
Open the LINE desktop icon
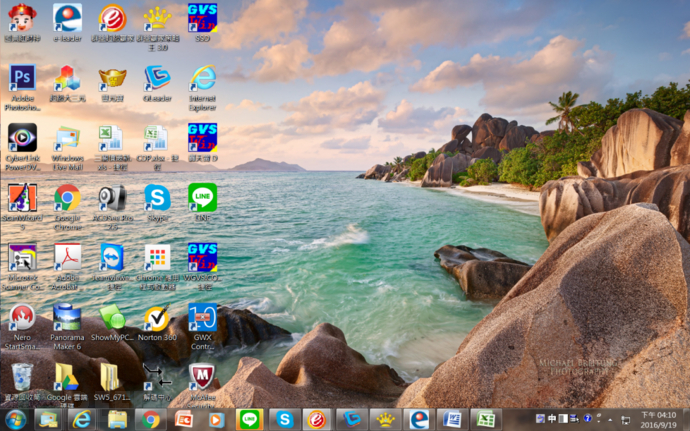[x=202, y=197]
